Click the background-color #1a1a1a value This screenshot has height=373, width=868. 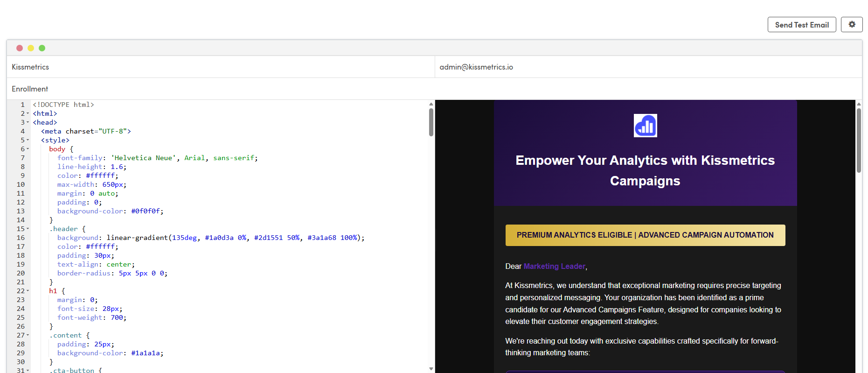tap(146, 353)
